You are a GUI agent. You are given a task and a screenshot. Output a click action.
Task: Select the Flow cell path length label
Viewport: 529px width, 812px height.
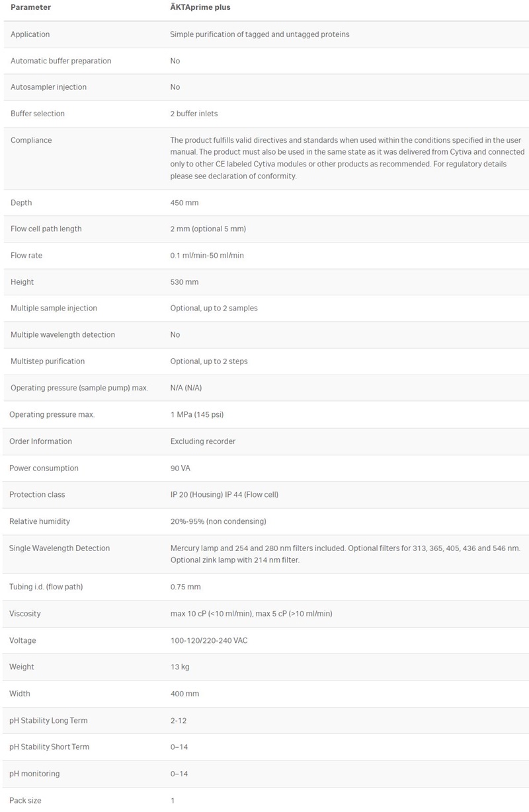(x=46, y=229)
